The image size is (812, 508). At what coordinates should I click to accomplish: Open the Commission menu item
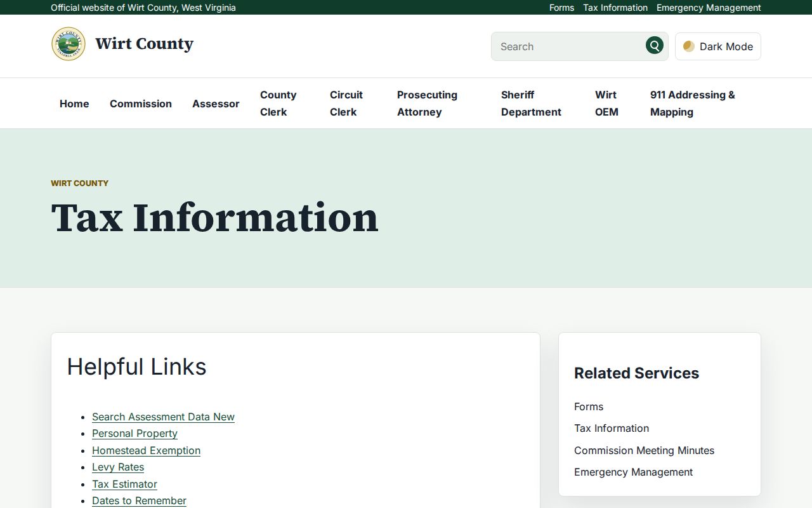pyautogui.click(x=141, y=104)
